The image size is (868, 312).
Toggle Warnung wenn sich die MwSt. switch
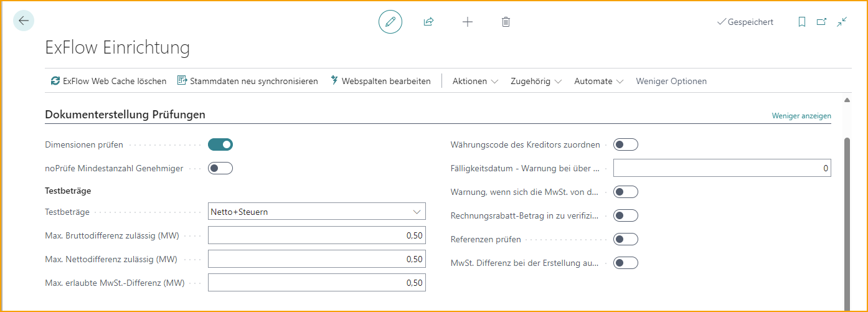tap(626, 192)
